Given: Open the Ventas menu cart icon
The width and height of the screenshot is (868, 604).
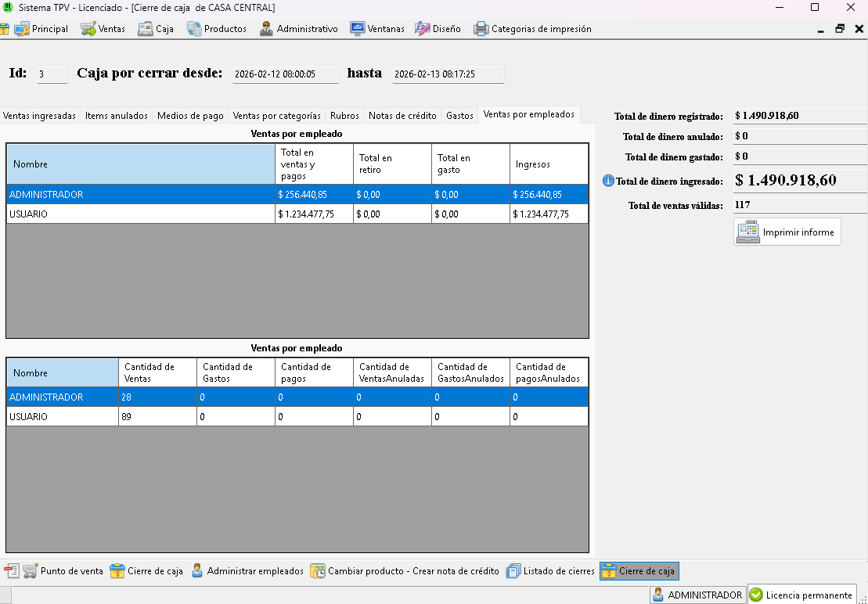Looking at the screenshot, I should [x=88, y=29].
